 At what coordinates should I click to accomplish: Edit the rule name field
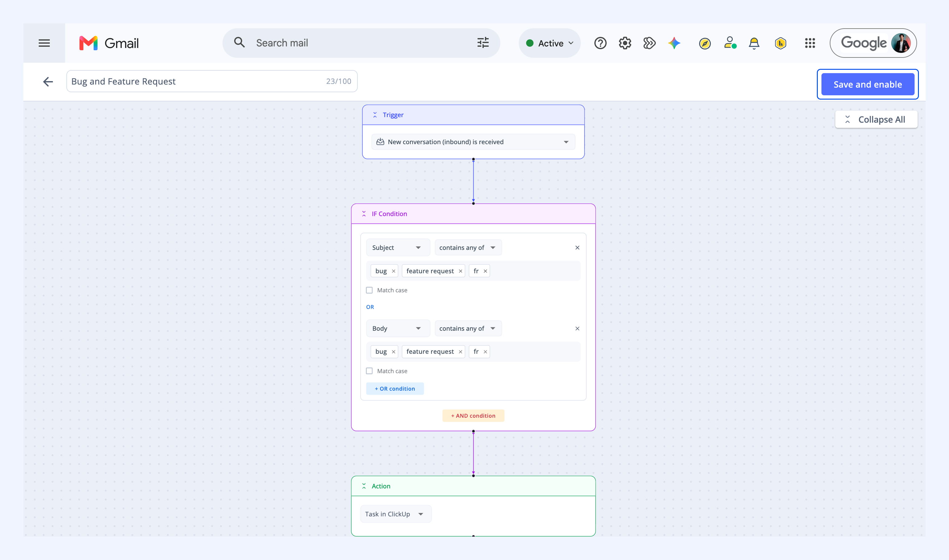(212, 81)
